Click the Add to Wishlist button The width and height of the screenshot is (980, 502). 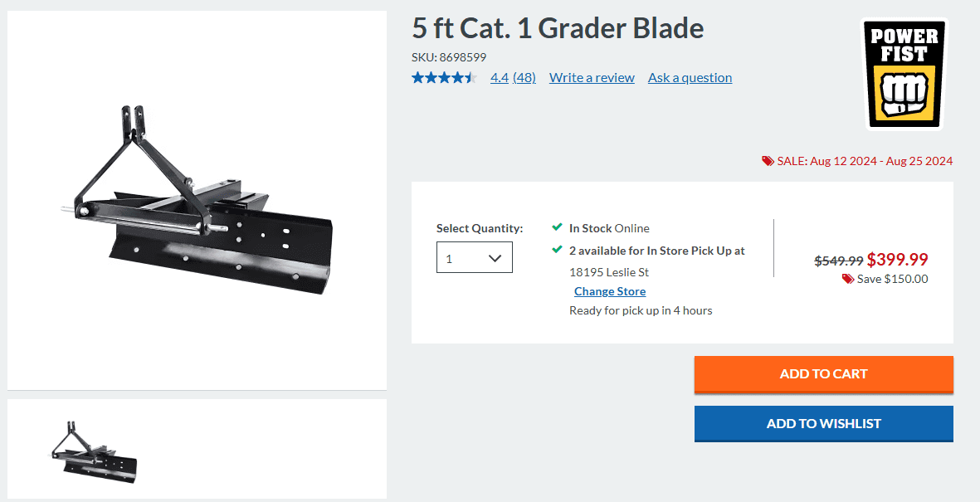(x=823, y=423)
